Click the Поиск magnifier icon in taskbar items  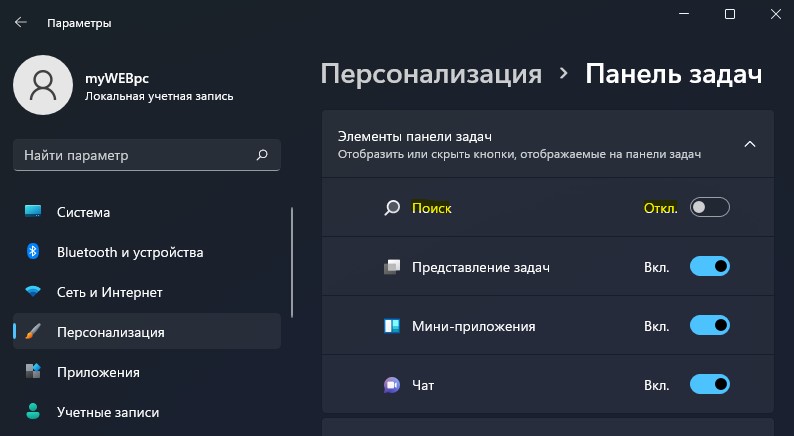[392, 208]
